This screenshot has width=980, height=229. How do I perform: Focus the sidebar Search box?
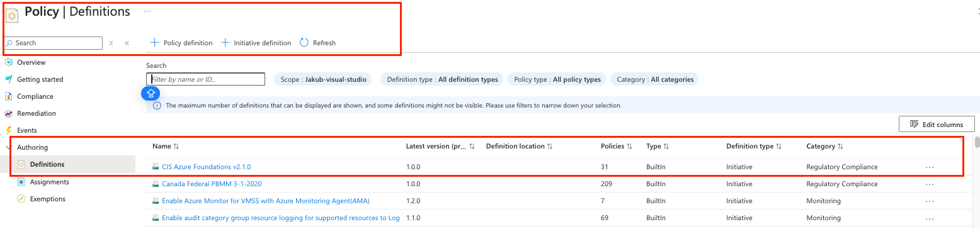pyautogui.click(x=54, y=43)
